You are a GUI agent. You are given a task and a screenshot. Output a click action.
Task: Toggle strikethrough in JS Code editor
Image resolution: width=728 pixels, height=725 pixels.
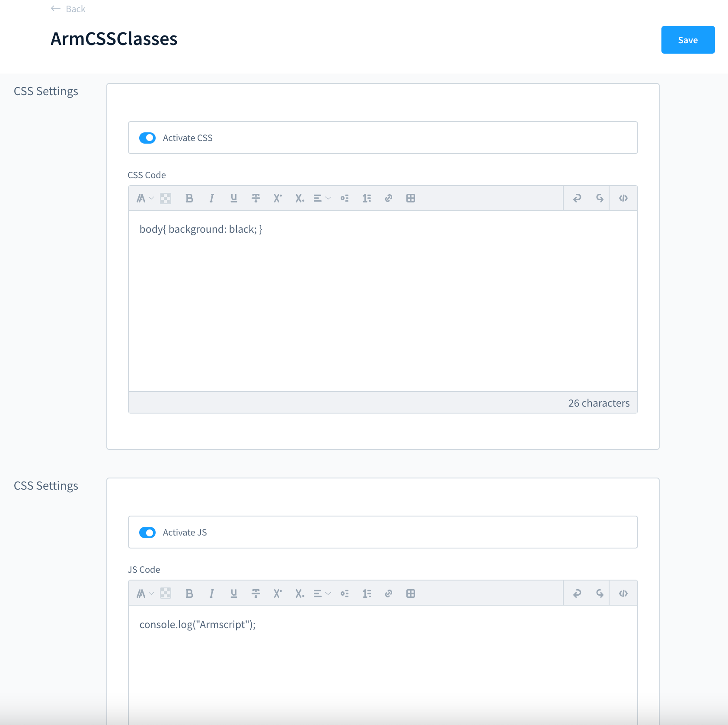click(256, 593)
